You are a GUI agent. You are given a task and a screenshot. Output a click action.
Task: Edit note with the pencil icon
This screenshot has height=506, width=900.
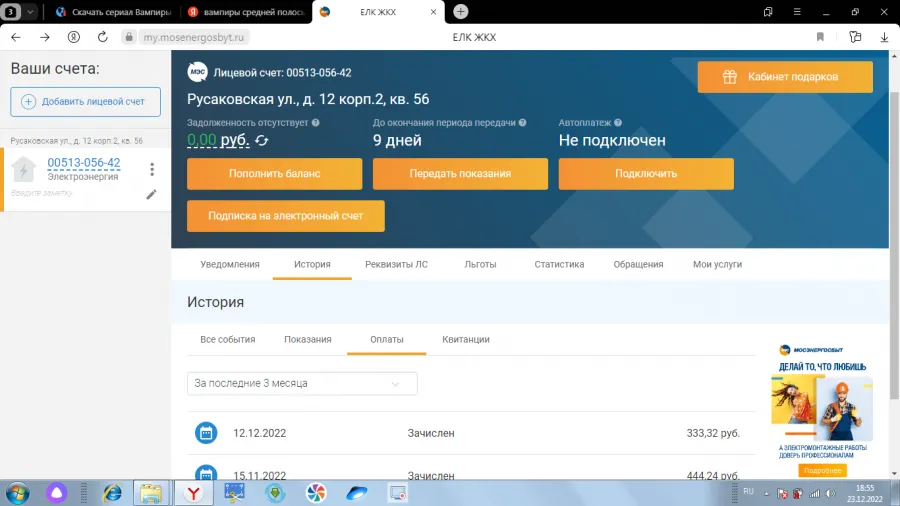click(x=151, y=194)
